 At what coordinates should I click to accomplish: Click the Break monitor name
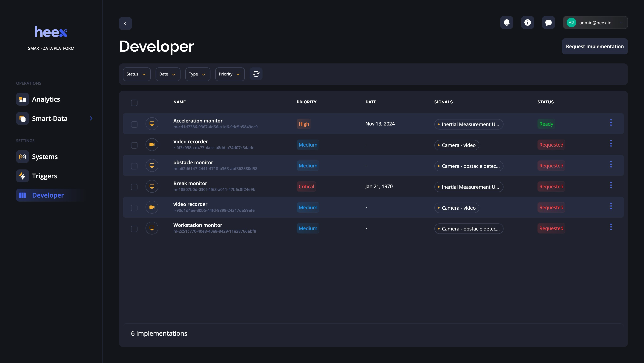coord(190,184)
